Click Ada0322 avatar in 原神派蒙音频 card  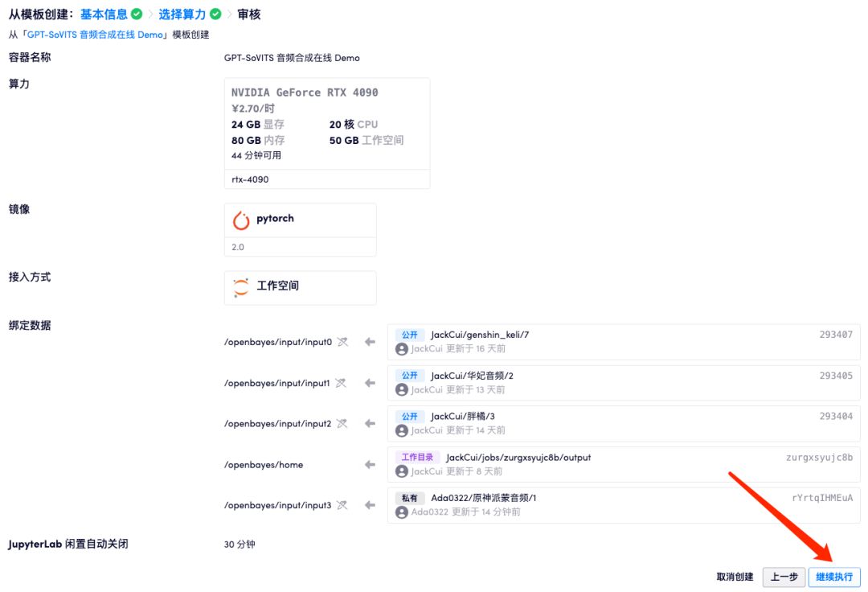402,512
